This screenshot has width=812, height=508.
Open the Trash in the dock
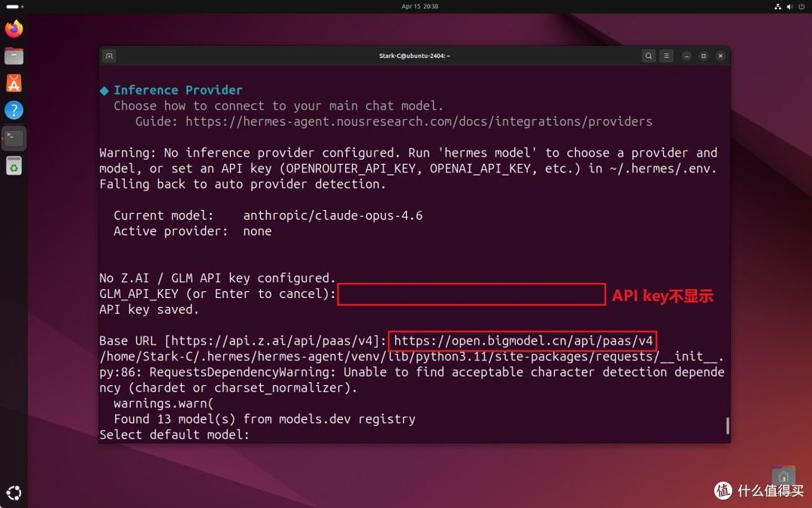[x=14, y=166]
